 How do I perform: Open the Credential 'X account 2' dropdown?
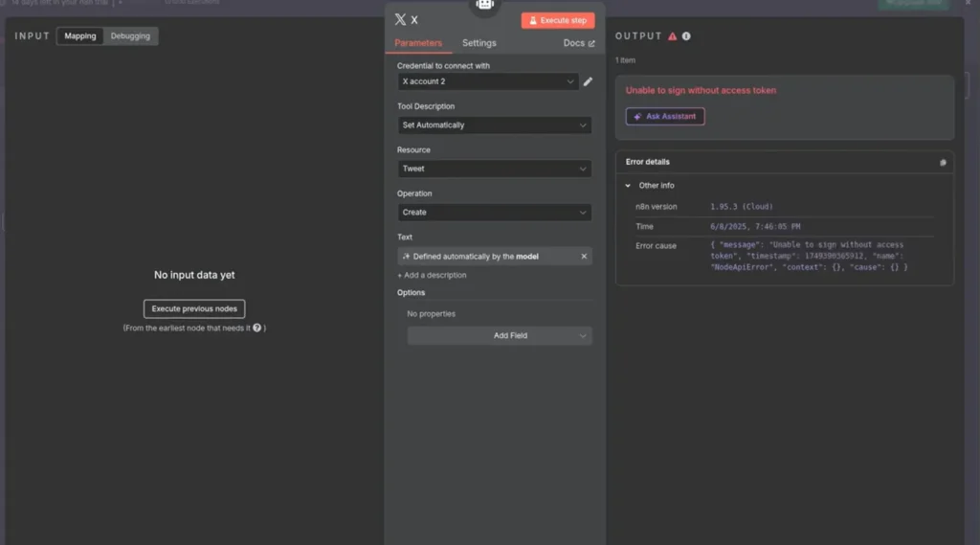coord(488,82)
